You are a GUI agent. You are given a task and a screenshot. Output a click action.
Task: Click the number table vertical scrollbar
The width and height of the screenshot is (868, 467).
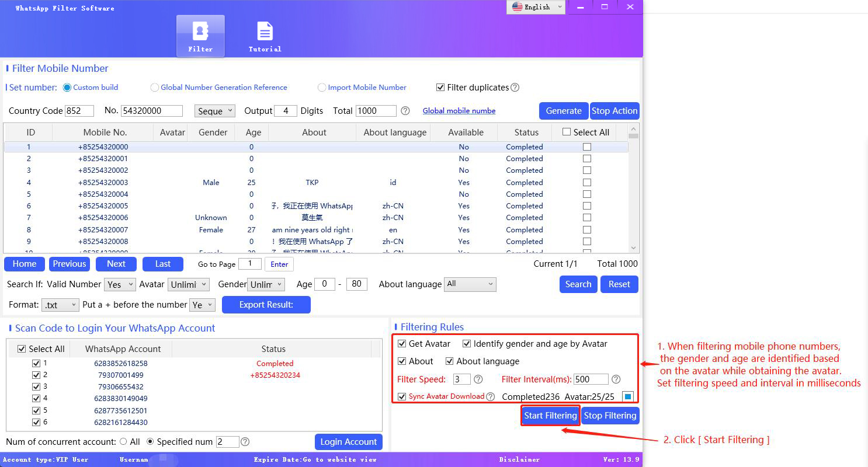(x=634, y=188)
